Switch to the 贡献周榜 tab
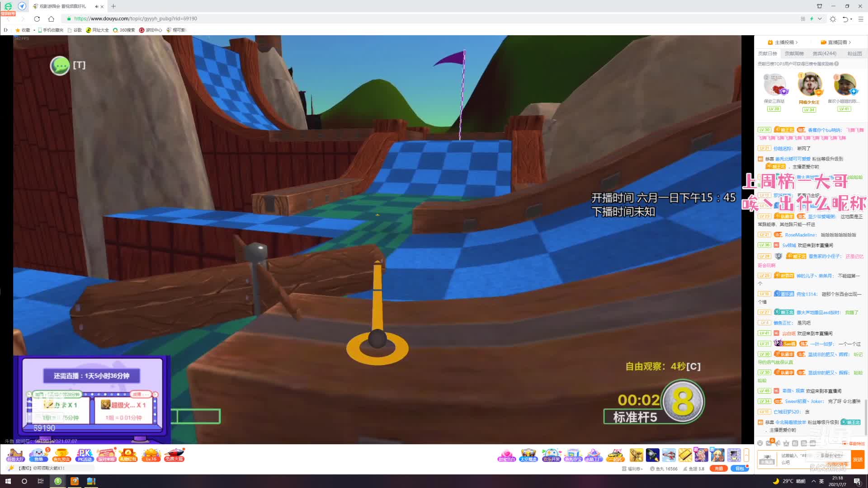Viewport: 868px width, 488px height. point(794,53)
